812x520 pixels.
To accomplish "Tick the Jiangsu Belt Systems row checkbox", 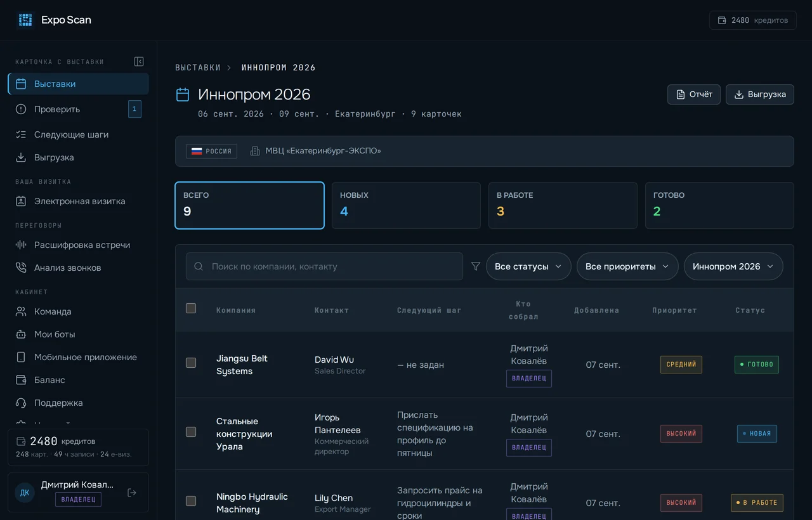I will click(x=191, y=363).
